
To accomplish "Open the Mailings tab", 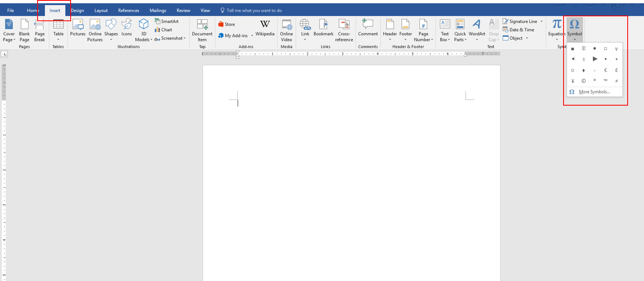I will (x=158, y=11).
